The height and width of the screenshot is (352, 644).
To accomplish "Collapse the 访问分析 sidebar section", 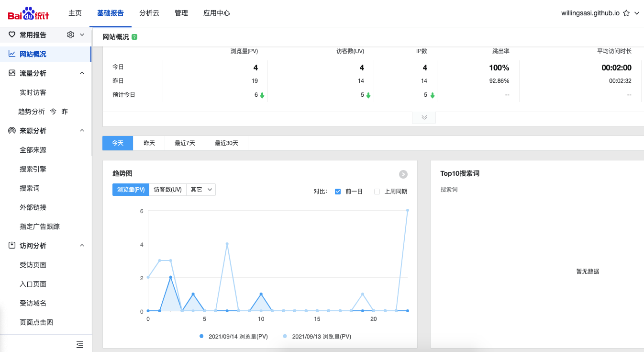I will click(82, 246).
